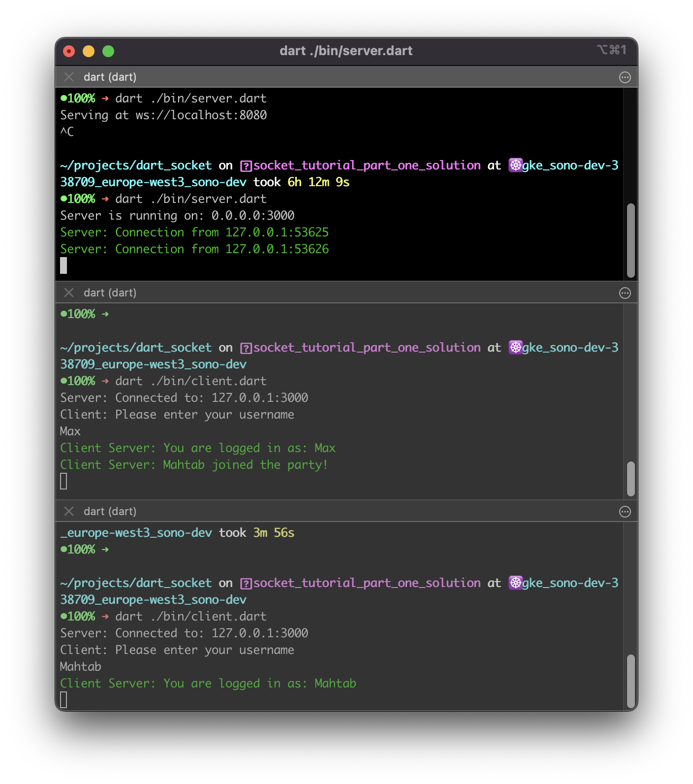The image size is (693, 784).
Task: Click 'took 3m 56s' text
Action: 256,533
